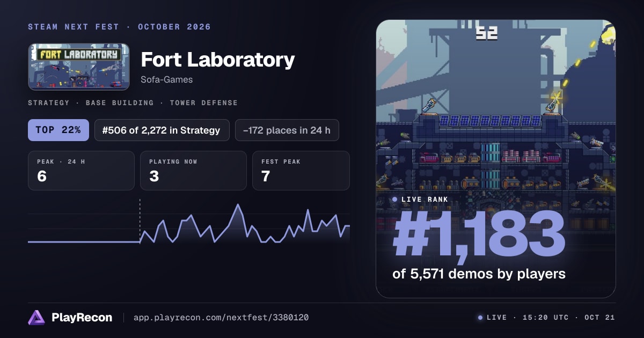Screen dimensions: 644x338
Task: Select the TOP 22% badge
Action: [58, 130]
